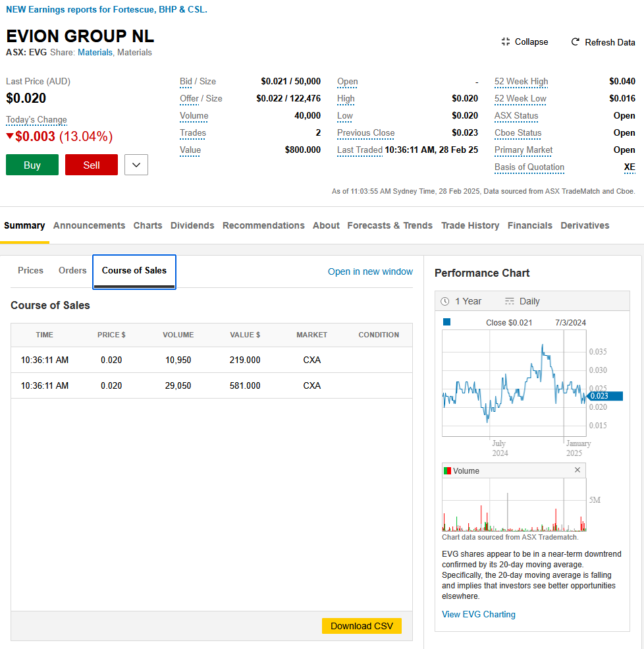Click the Offer / Size label
The image size is (644, 649).
pos(201,99)
